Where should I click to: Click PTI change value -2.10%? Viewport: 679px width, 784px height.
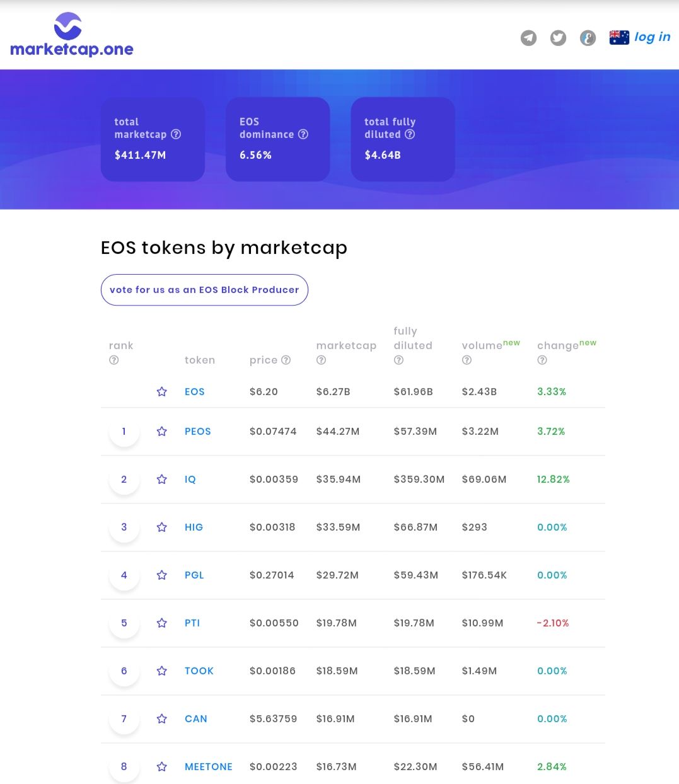[553, 623]
